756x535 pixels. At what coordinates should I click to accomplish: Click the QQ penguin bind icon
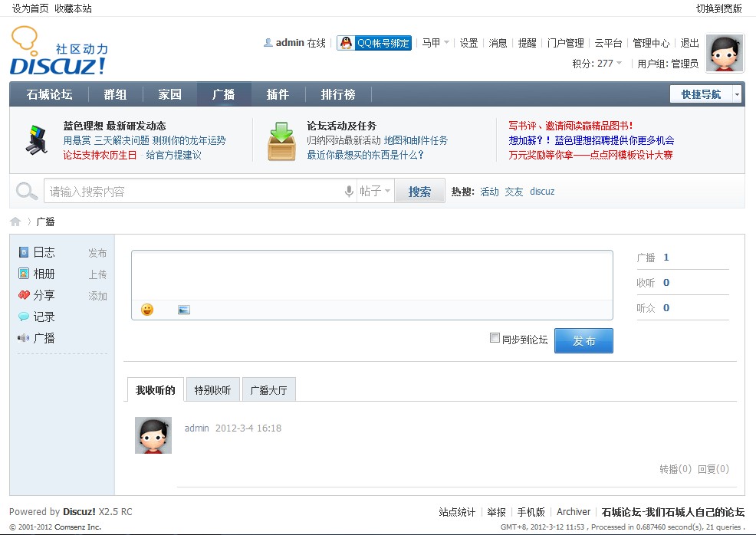pos(346,43)
